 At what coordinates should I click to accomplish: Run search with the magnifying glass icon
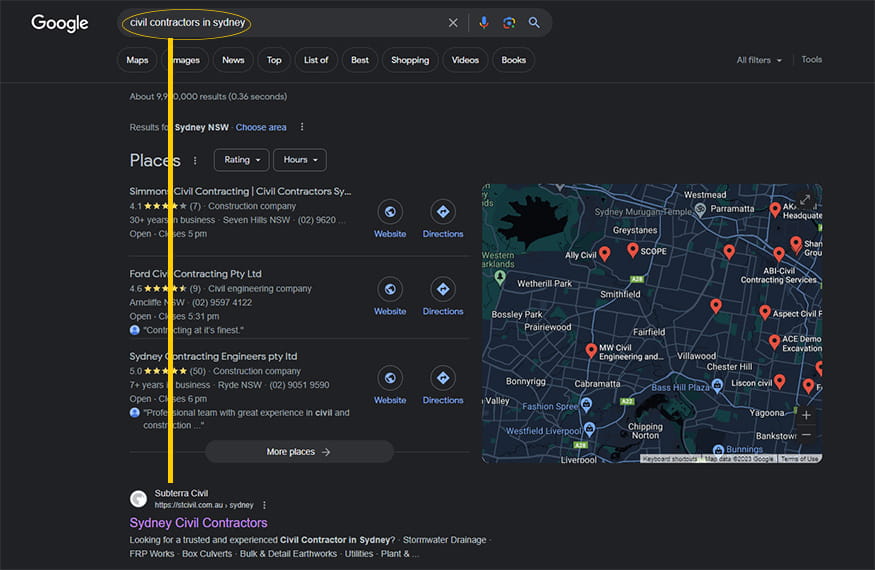tap(534, 23)
